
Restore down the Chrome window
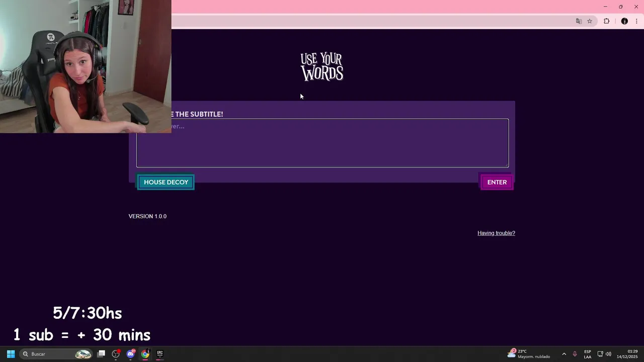pos(621,7)
